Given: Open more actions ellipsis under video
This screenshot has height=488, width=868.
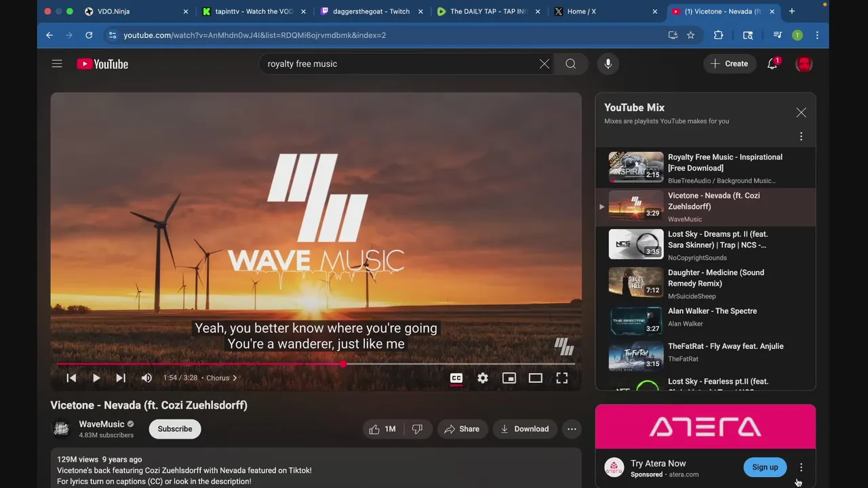Looking at the screenshot, I should pos(572,429).
